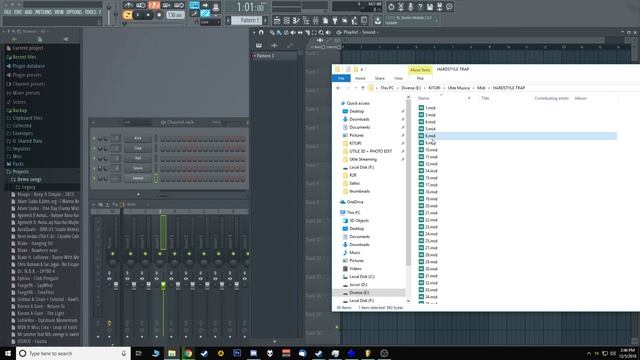This screenshot has width=640, height=360.
Task: Click the download update icon
Action: [378, 20]
